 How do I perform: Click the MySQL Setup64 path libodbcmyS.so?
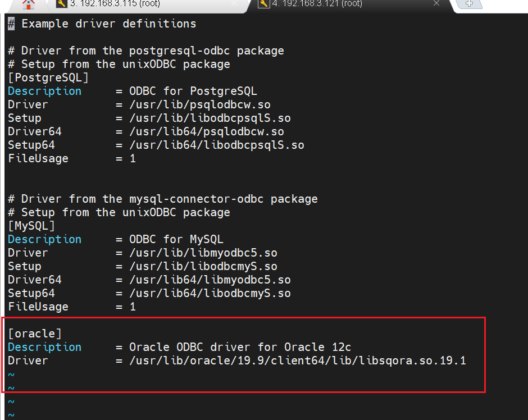[210, 293]
